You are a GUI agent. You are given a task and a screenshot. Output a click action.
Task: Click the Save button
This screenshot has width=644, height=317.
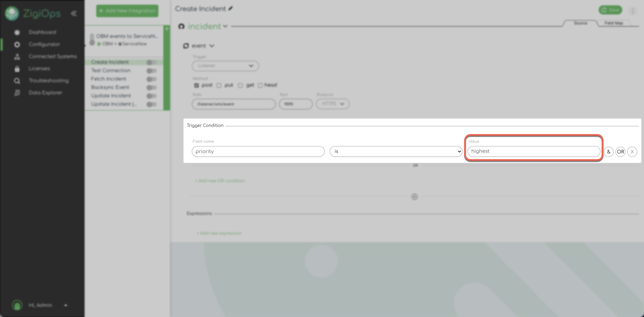pos(610,10)
